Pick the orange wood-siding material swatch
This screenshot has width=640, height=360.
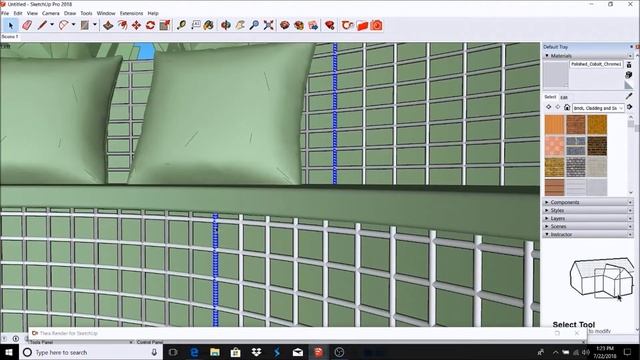554,125
